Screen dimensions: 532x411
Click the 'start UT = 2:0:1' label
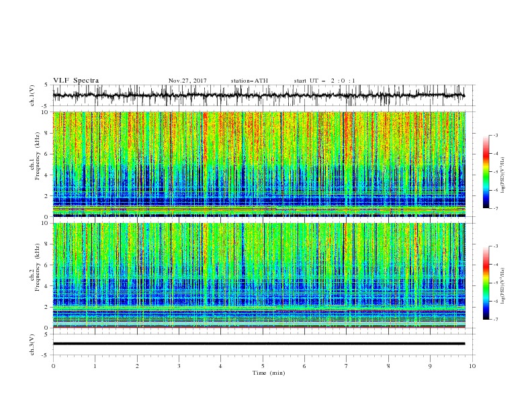[324, 81]
